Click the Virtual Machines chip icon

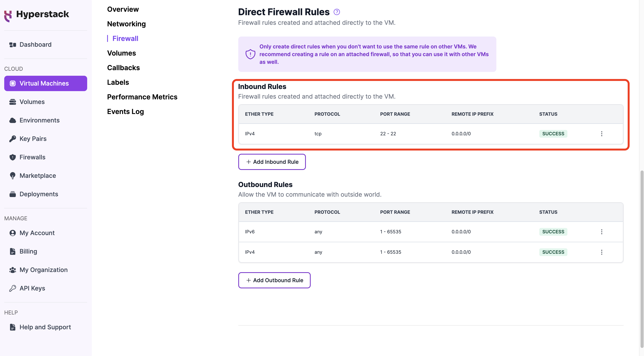(12, 83)
